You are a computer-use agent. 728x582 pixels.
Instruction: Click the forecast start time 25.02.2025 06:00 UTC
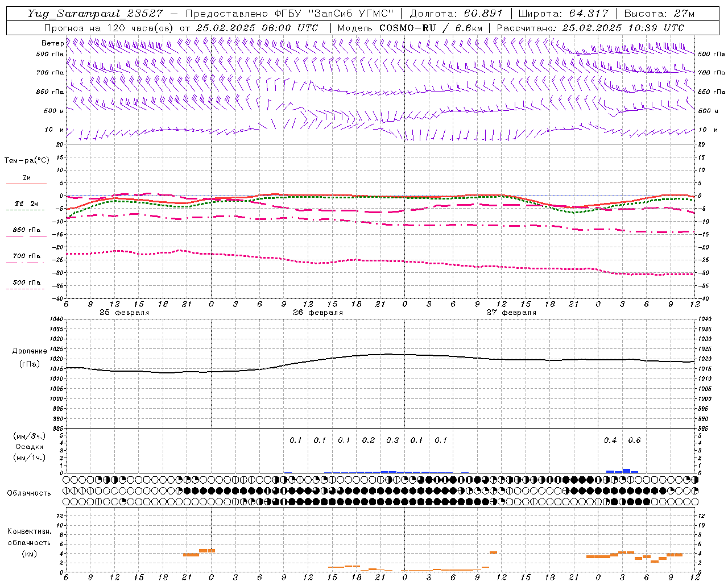pyautogui.click(x=257, y=28)
